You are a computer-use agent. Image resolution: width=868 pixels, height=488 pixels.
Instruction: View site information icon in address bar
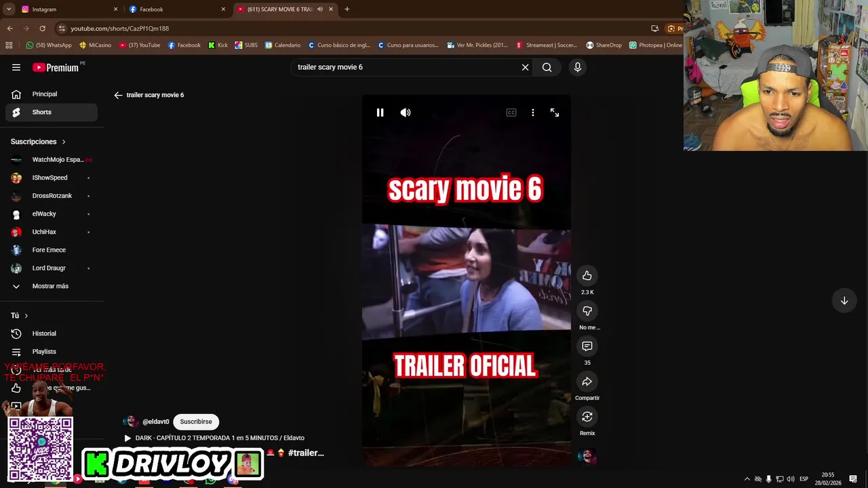point(61,28)
